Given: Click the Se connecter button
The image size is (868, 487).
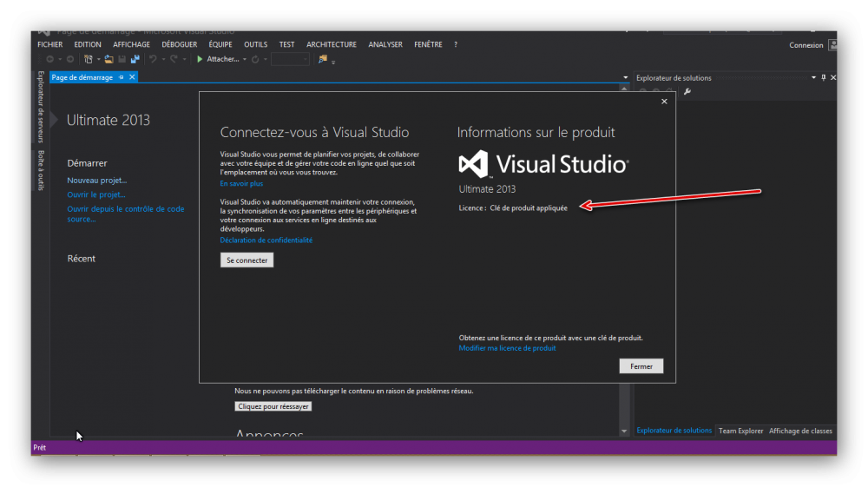Looking at the screenshot, I should (247, 260).
